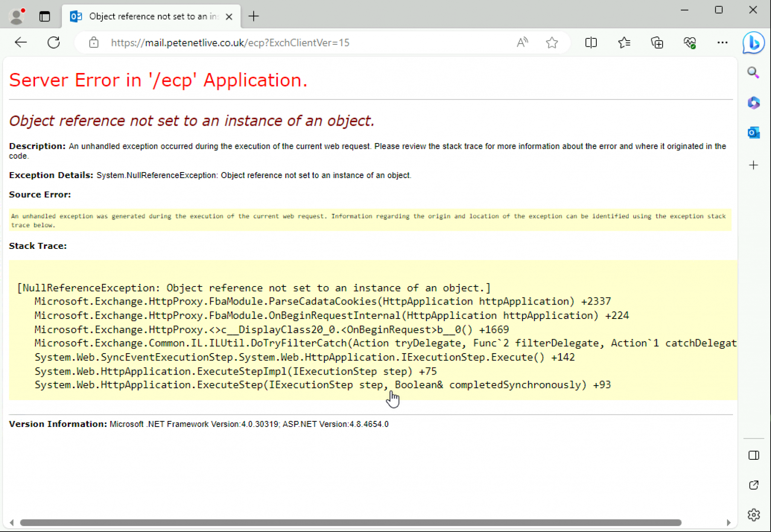This screenshot has height=532, width=771.
Task: Open browser settings gear in sidebar
Action: (x=753, y=515)
